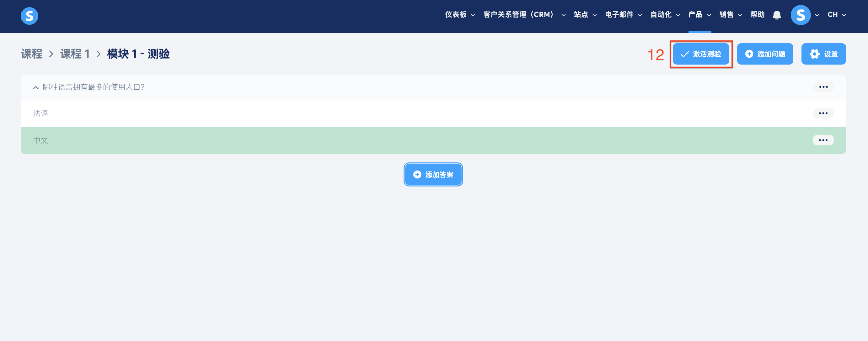Open the 站点 menu

coord(585,14)
